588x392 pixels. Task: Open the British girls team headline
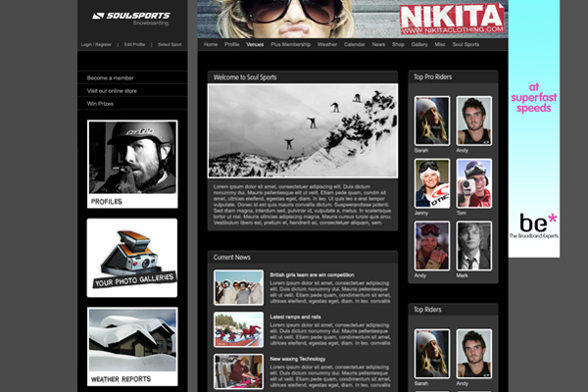pos(312,274)
